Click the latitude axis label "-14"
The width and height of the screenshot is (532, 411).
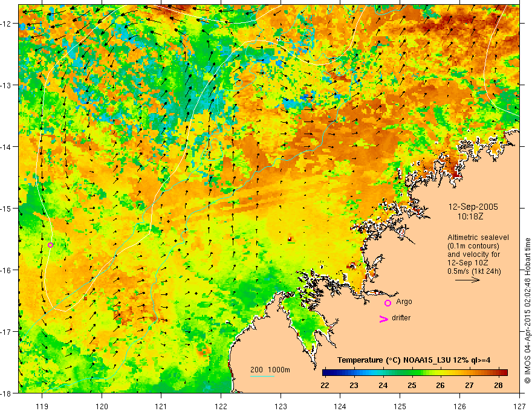7,147
